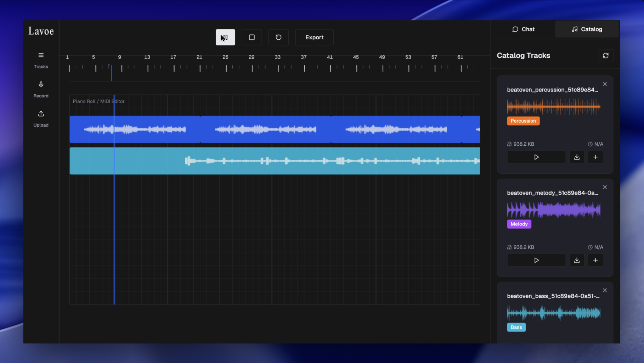Switch to the Catalog tab

[587, 29]
